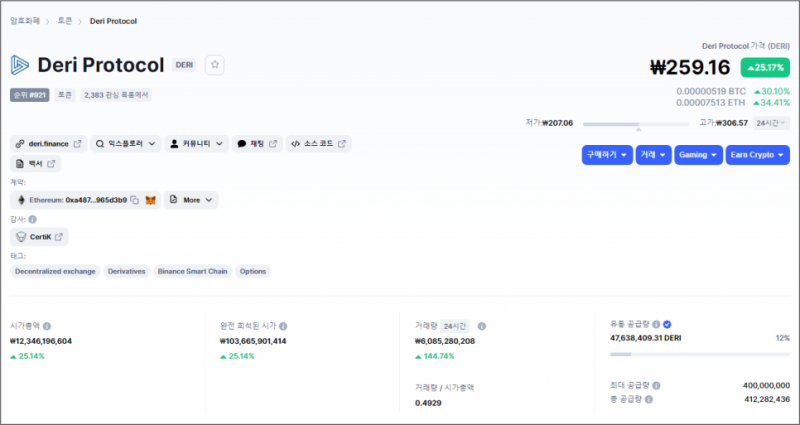The image size is (800, 425).
Task: Expand the 커뮤니티 dropdown
Action: [x=197, y=144]
